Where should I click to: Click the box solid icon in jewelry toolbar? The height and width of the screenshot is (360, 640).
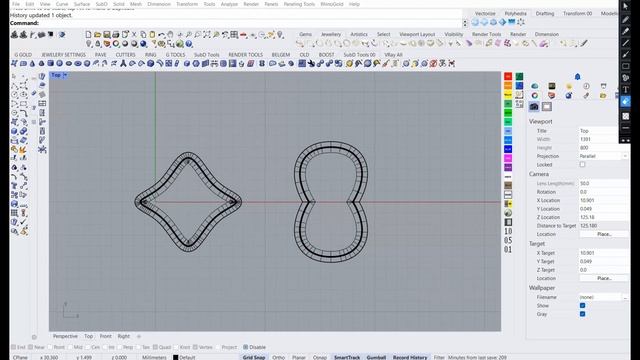click(x=51, y=63)
